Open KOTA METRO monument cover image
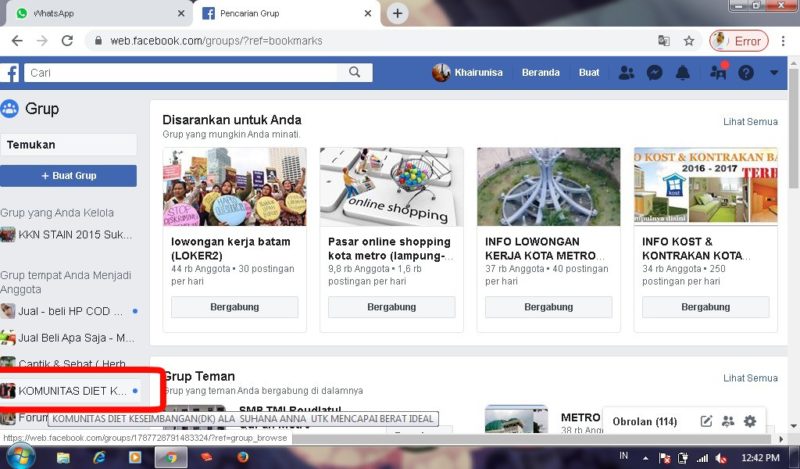The width and height of the screenshot is (800, 469). [x=548, y=187]
